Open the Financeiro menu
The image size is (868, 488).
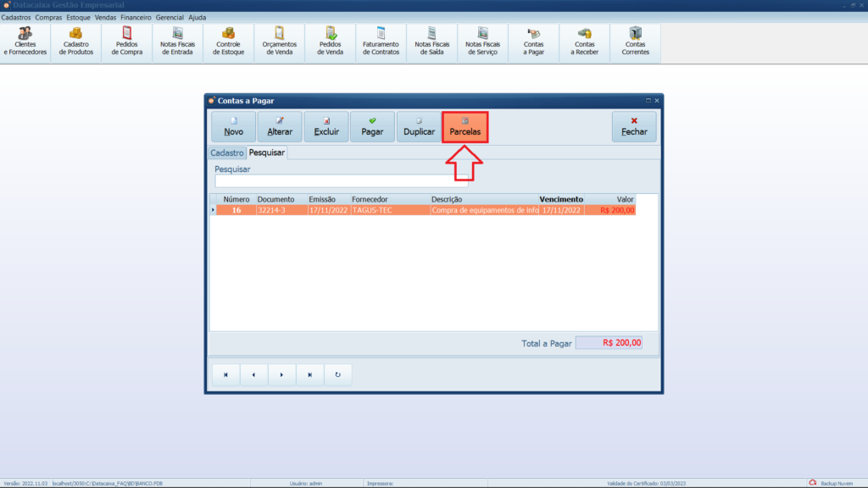coord(136,17)
